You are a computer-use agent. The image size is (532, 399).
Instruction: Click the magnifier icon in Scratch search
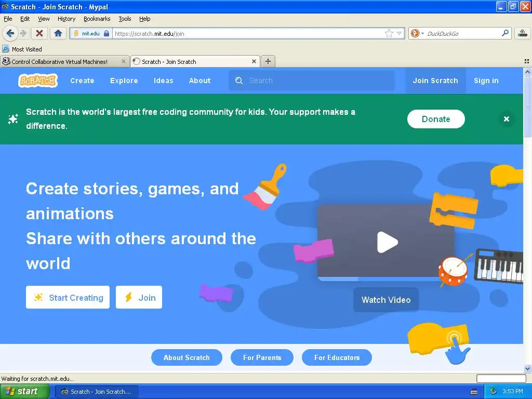tap(239, 81)
